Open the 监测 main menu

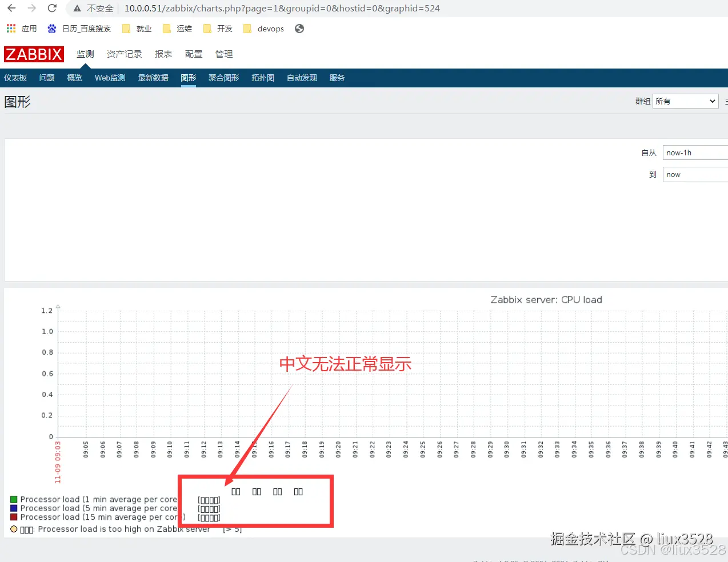tap(85, 54)
